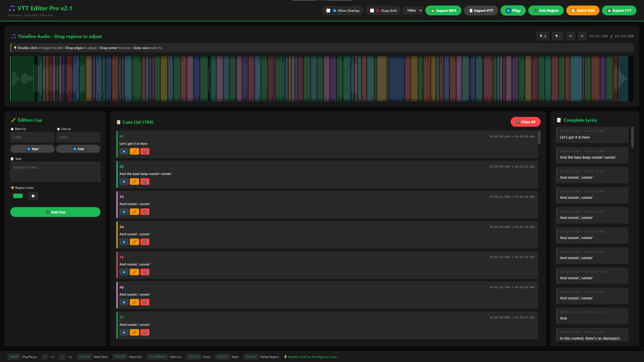Zoom in on the audio timeline
Viewport: 644px width, 362px height.
tap(543, 36)
